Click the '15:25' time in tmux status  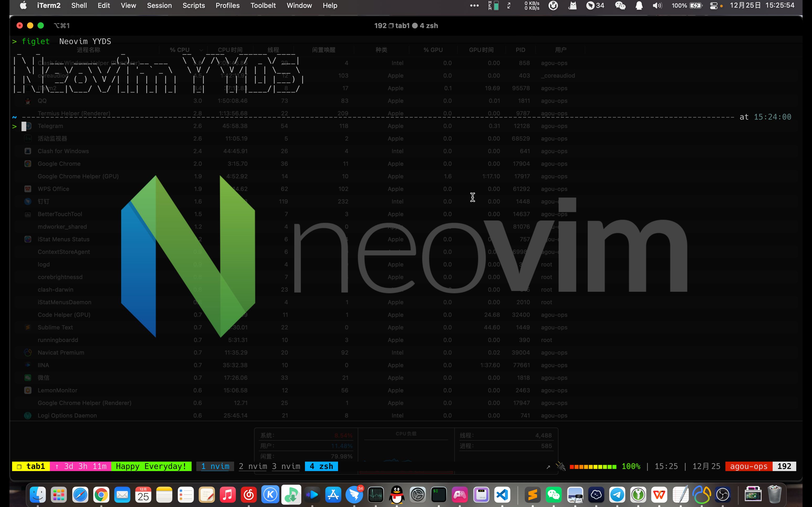tap(666, 466)
